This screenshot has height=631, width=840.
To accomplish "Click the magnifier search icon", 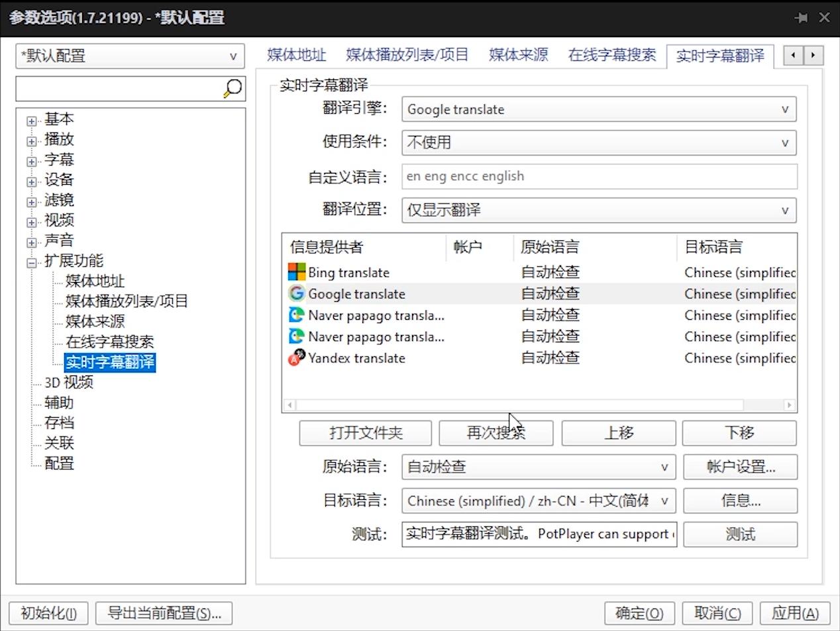I will (x=231, y=87).
